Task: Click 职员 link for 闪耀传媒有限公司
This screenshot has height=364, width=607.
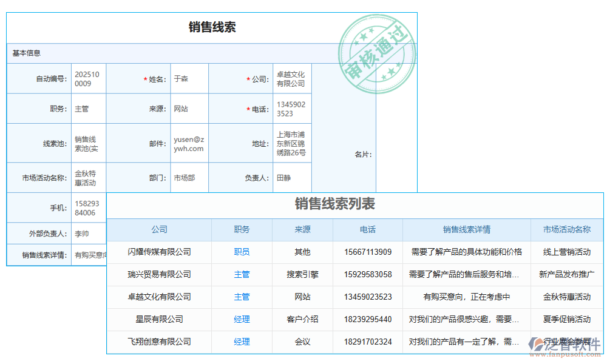Action: point(242,252)
